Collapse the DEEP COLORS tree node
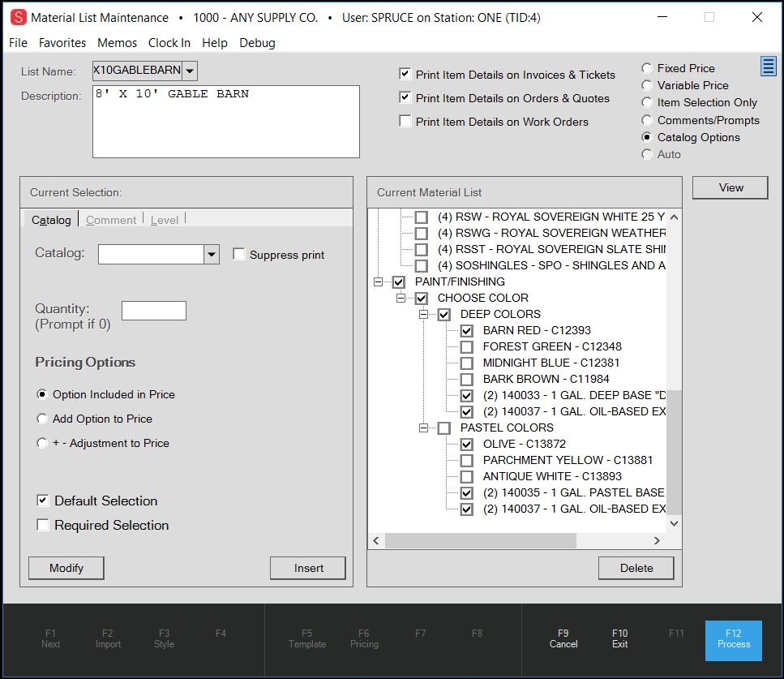This screenshot has width=784, height=679. point(422,314)
